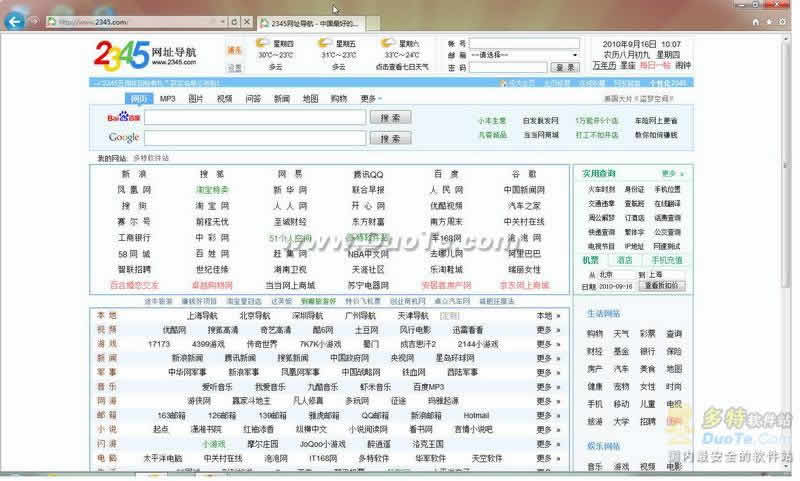Expand 更多 in the 视频 row
Screen dimensions: 800x481
point(548,331)
